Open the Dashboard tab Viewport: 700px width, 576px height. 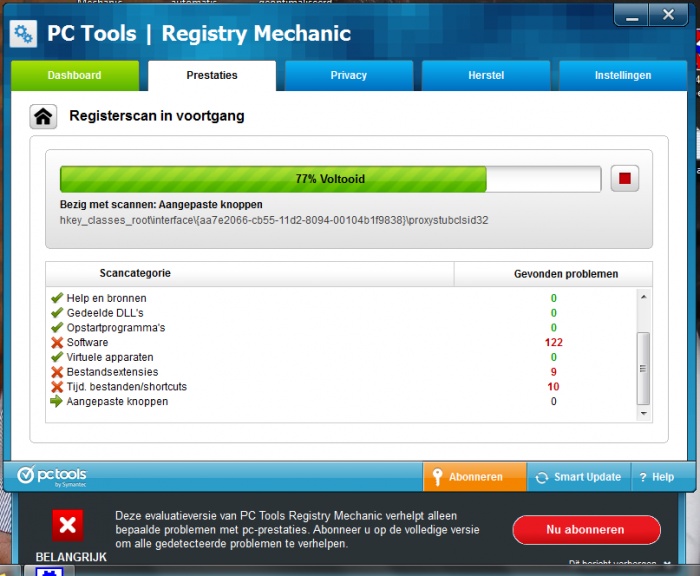pyautogui.click(x=75, y=75)
